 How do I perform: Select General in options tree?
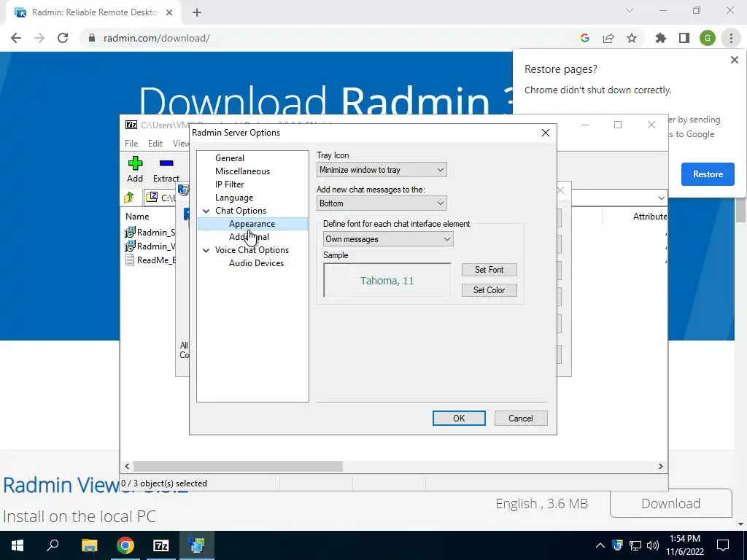230,158
